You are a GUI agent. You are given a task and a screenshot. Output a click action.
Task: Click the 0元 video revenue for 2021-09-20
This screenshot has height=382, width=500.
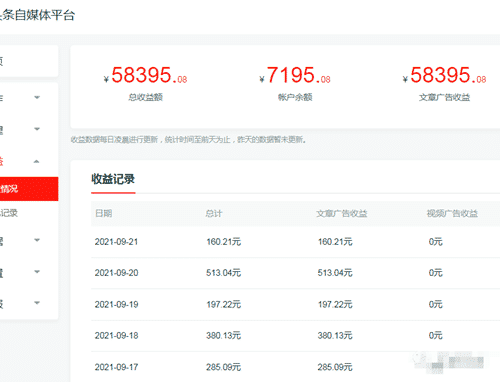click(436, 273)
